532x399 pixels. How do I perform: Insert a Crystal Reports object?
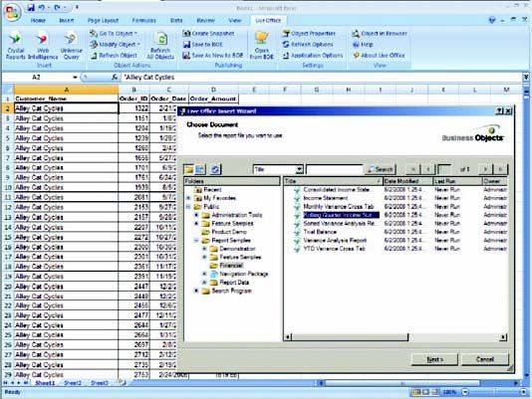pyautogui.click(x=15, y=46)
